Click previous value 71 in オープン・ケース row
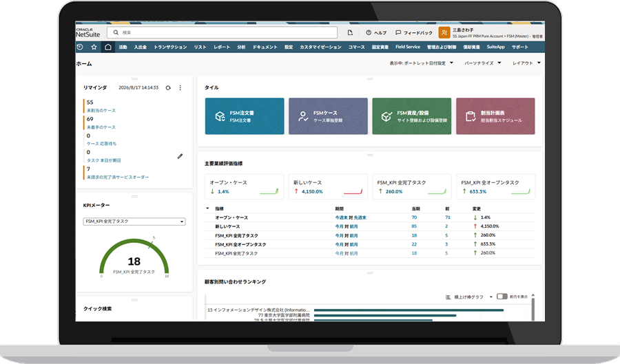Image resolution: width=620 pixels, height=364 pixels. pyautogui.click(x=448, y=217)
